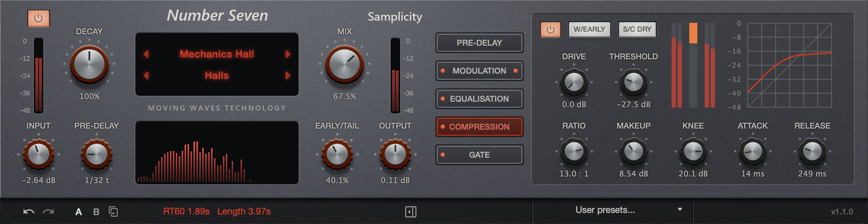The width and height of the screenshot is (868, 224).
Task: Click the 20.1 dB knee value
Action: (x=693, y=174)
